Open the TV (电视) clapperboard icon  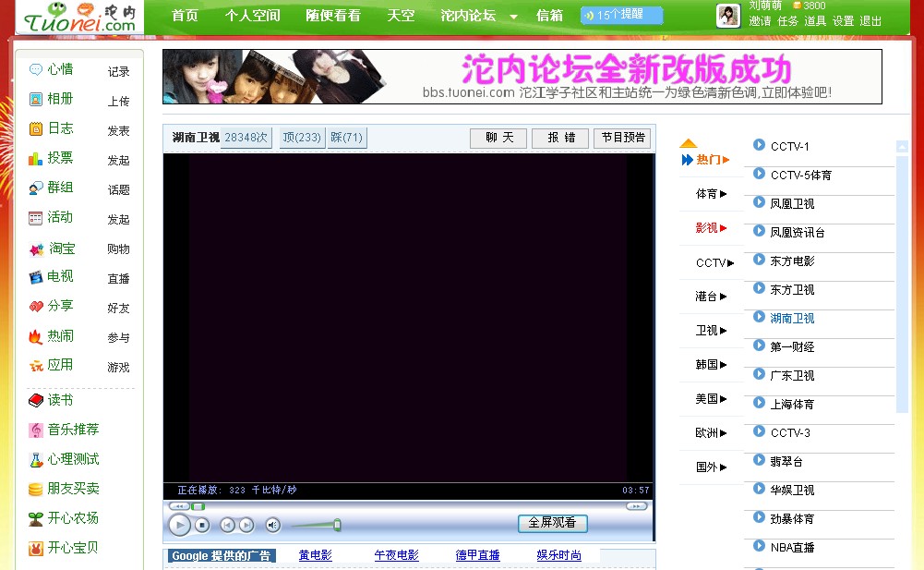pyautogui.click(x=36, y=277)
